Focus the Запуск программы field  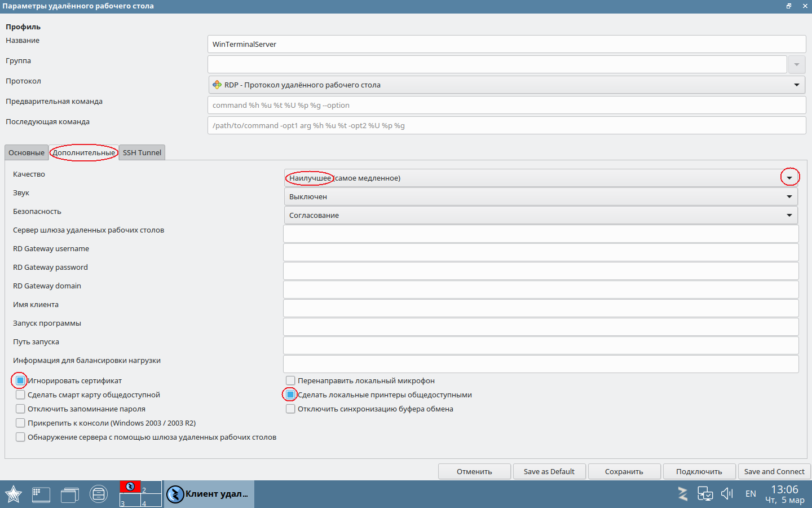click(541, 327)
